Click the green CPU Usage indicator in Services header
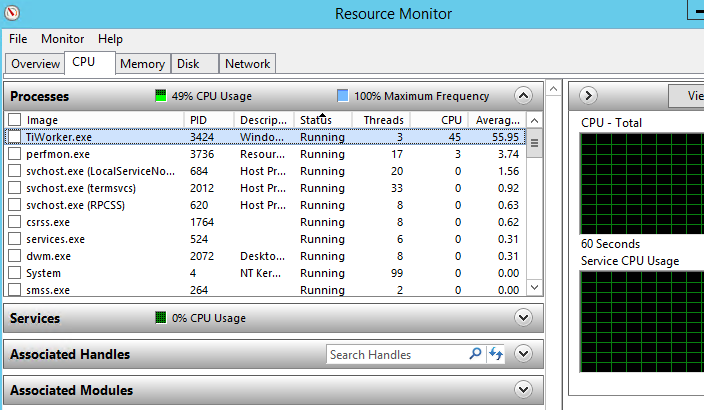The width and height of the screenshot is (704, 410). (x=160, y=317)
